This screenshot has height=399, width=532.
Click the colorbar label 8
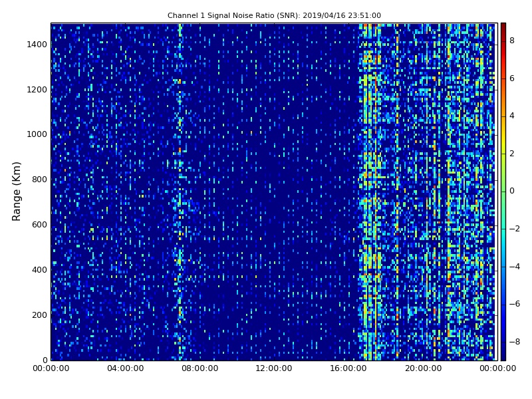[x=512, y=41]
